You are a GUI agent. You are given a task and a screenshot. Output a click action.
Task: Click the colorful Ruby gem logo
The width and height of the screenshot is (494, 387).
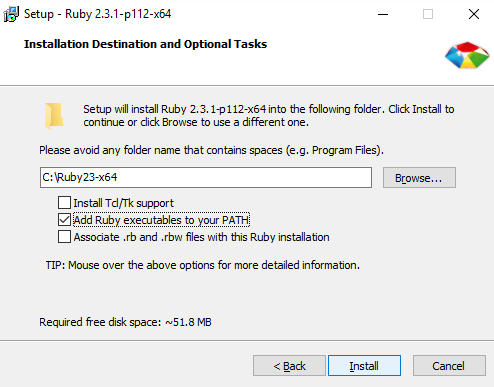467,55
